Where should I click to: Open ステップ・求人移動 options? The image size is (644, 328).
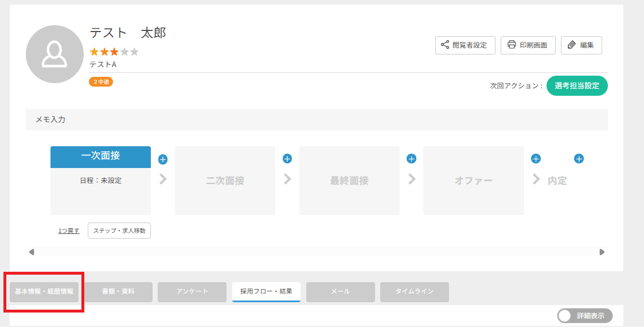tap(119, 231)
